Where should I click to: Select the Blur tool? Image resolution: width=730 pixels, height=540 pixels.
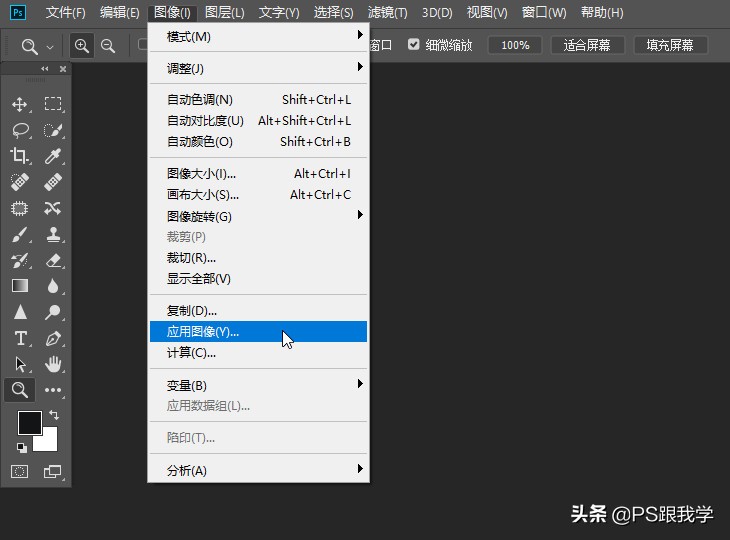click(53, 285)
